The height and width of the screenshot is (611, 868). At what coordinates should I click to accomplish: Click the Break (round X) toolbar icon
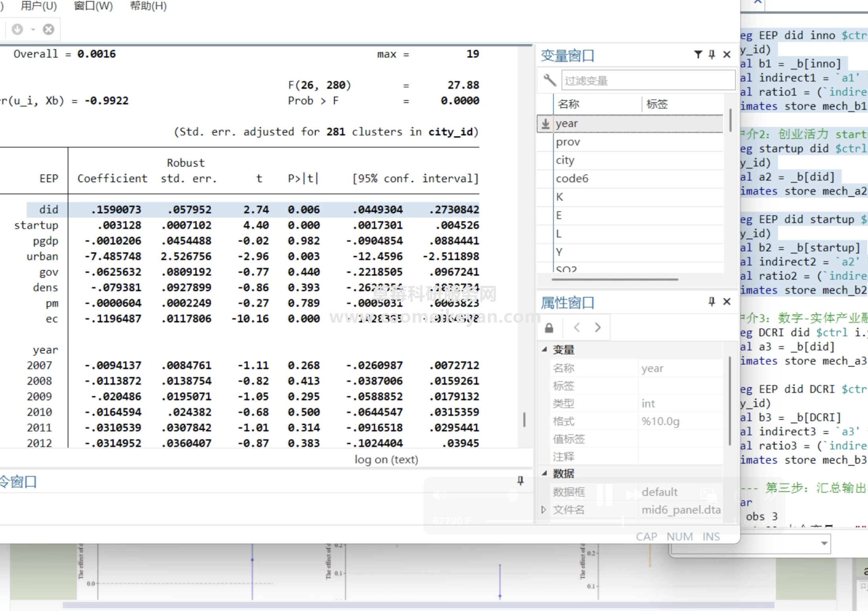(48, 29)
